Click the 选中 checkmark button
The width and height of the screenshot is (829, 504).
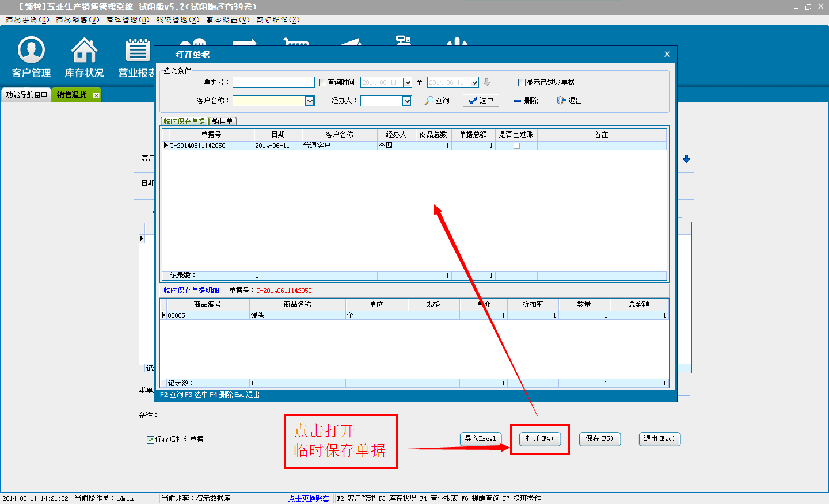pos(481,101)
